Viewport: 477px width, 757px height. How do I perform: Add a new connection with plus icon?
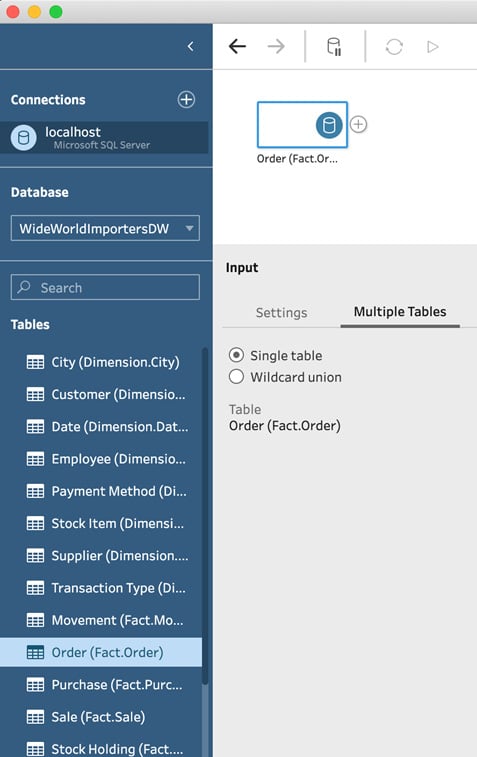pos(186,99)
